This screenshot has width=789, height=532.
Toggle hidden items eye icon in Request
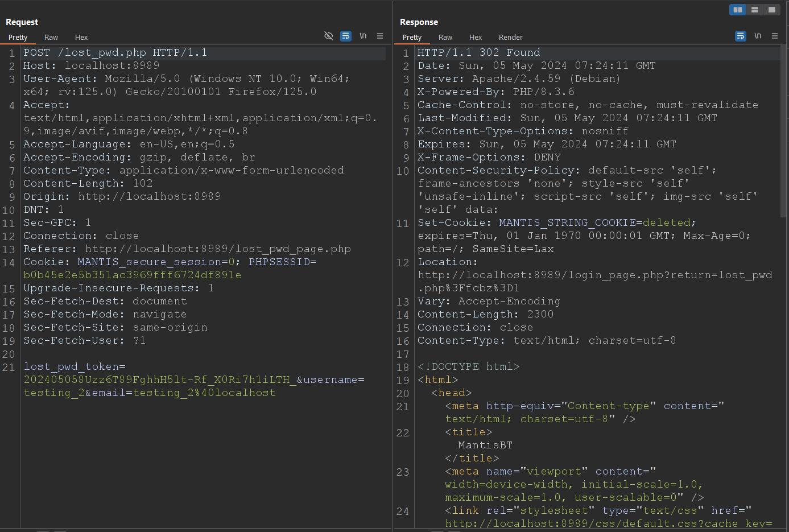pos(328,36)
